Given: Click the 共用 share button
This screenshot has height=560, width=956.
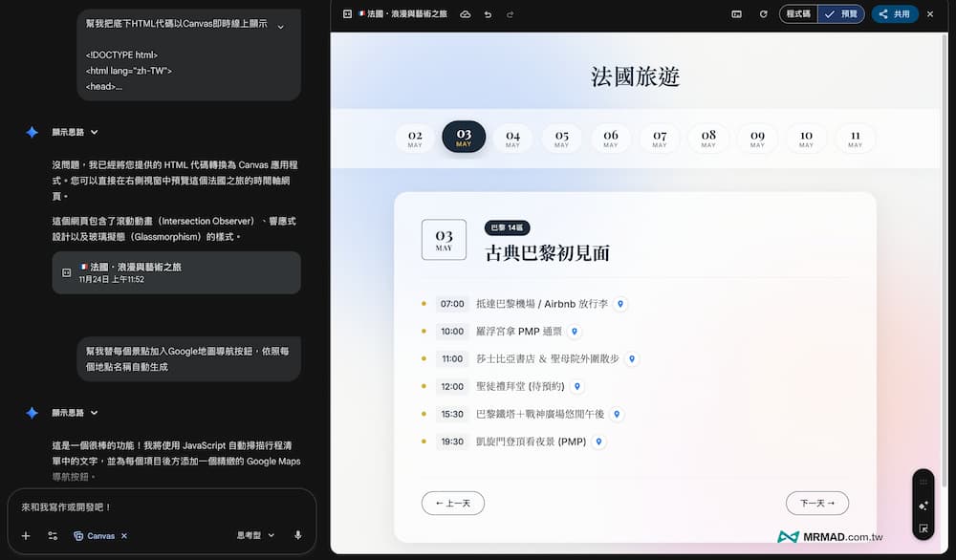Looking at the screenshot, I should click(x=895, y=13).
